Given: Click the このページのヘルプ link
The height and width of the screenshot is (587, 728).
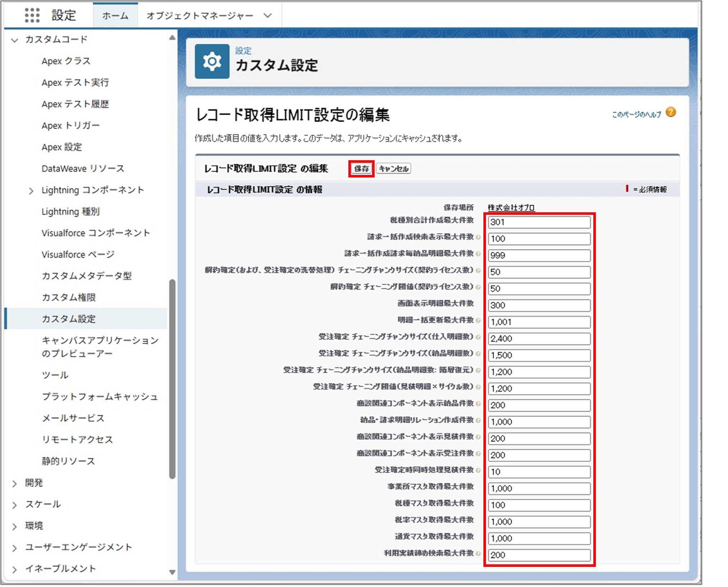Looking at the screenshot, I should (636, 114).
